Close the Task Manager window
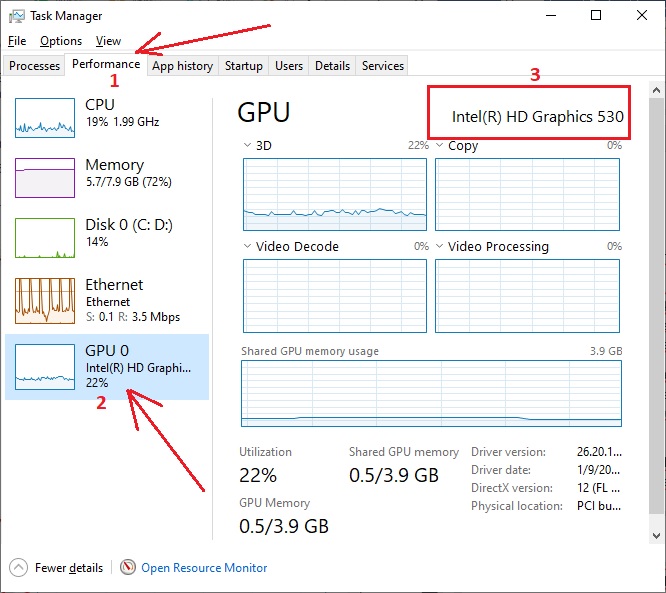The width and height of the screenshot is (666, 593). tap(642, 16)
